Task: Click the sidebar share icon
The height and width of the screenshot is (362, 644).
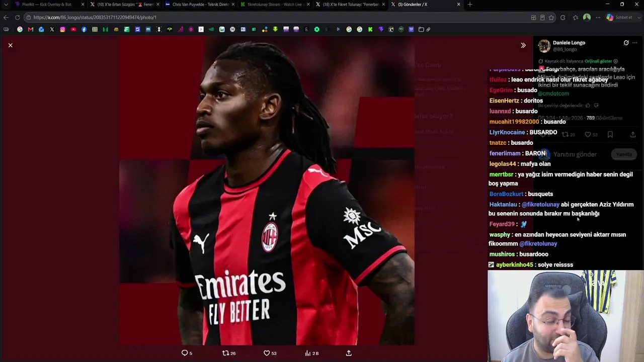Action: 633,135
